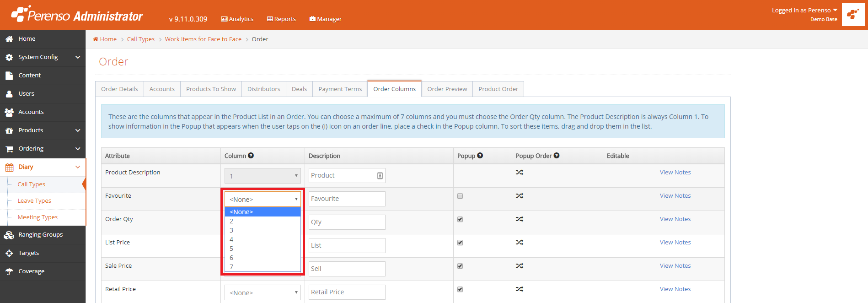Screen dimensions: 868x303
Task: Click the Ranging Groups icon in sidebar
Action: [x=9, y=235]
